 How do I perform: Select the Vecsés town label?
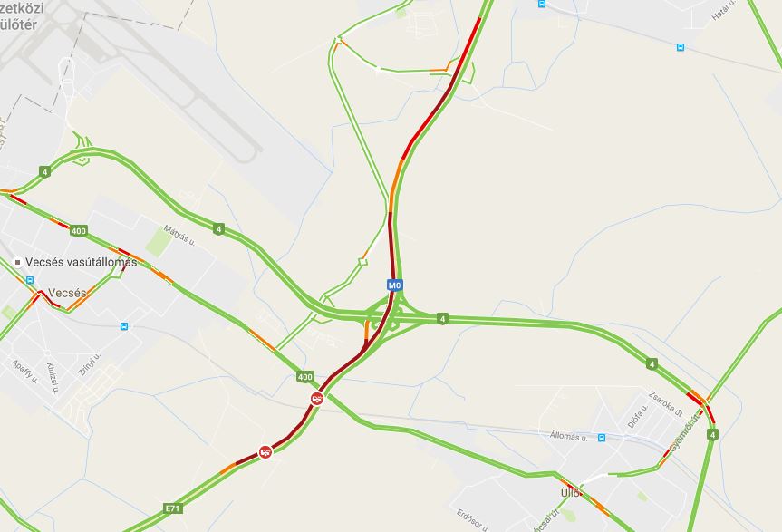pos(67,293)
